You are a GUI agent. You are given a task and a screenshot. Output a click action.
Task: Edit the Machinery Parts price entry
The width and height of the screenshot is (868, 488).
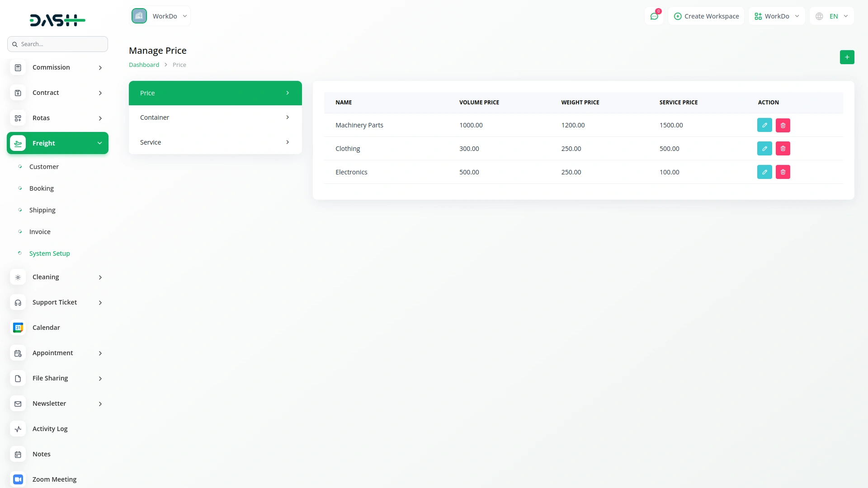[x=764, y=125]
